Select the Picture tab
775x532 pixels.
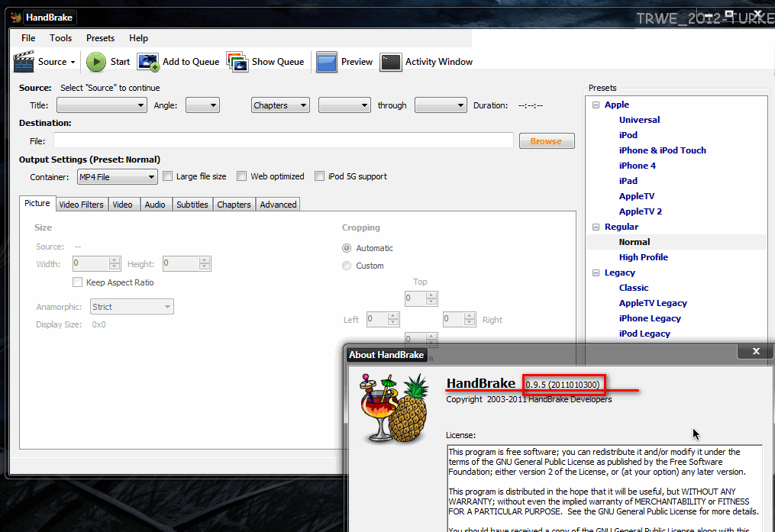coord(37,204)
